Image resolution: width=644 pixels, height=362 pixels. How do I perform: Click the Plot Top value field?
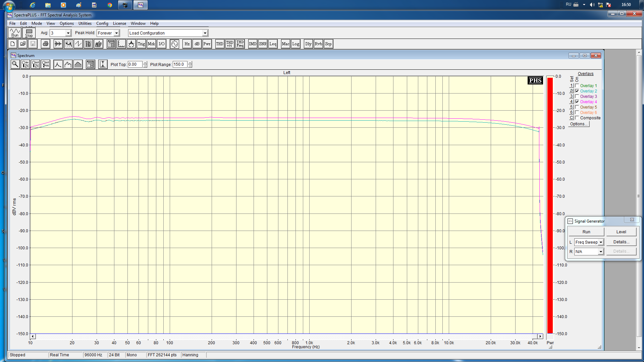(x=135, y=64)
